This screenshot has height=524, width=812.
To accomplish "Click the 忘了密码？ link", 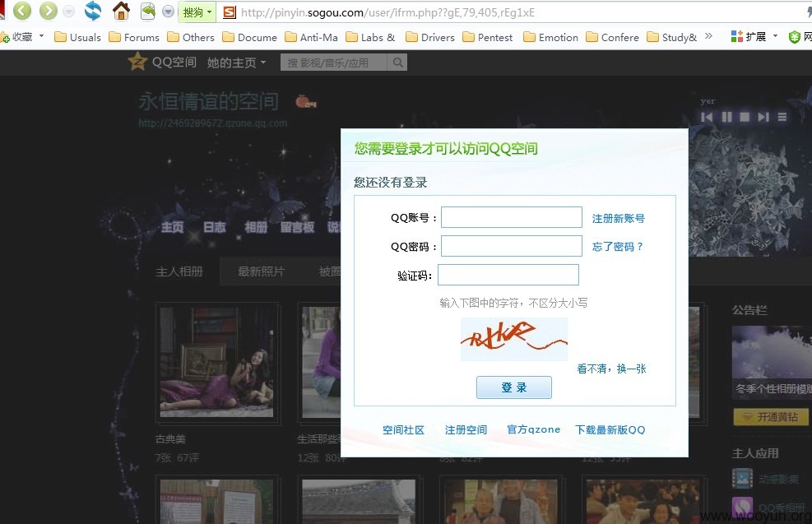I will (x=618, y=247).
